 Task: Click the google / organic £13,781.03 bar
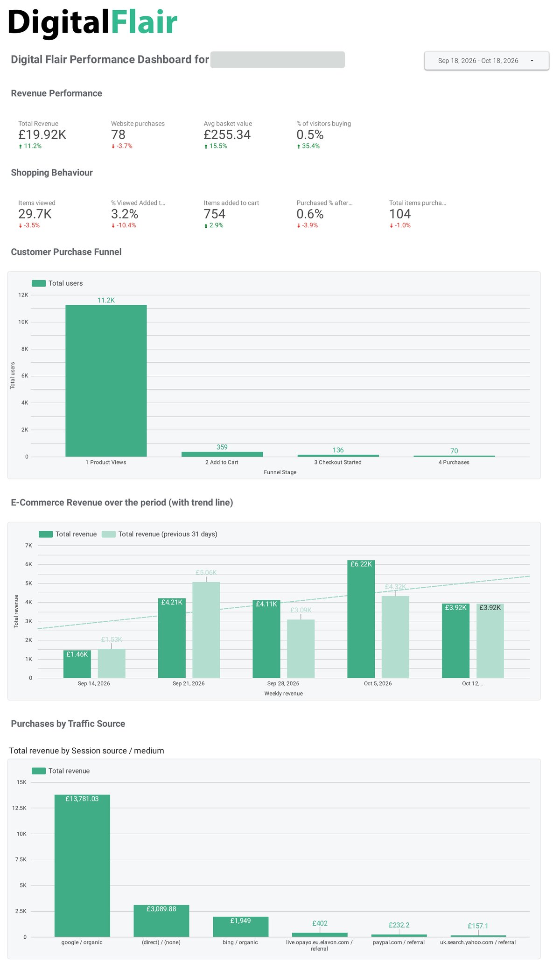82,865
